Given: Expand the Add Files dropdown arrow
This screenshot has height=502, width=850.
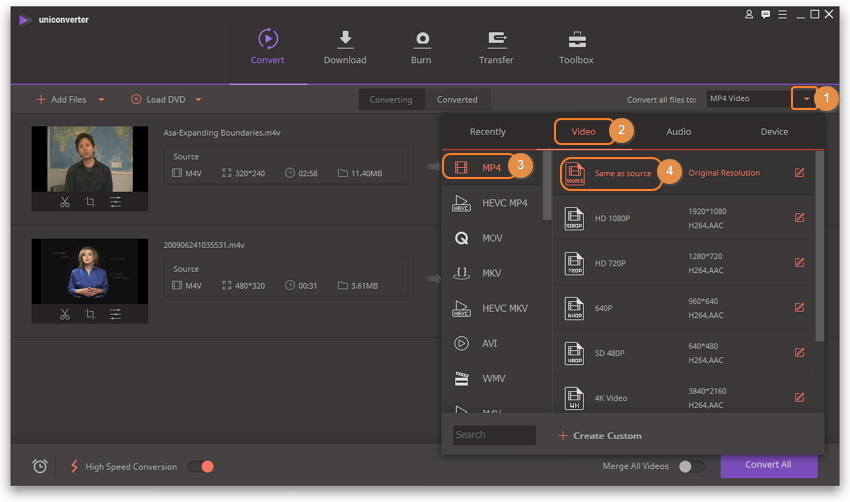Looking at the screenshot, I should [101, 100].
